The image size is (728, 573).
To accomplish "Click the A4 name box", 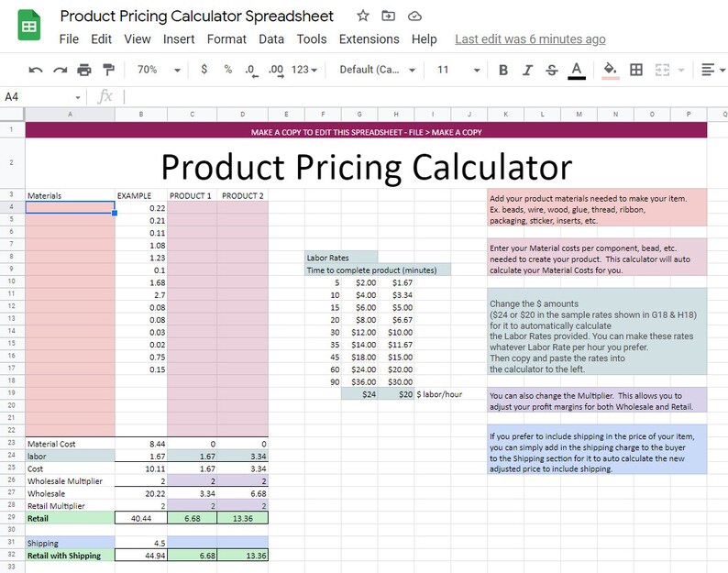I will click(38, 97).
